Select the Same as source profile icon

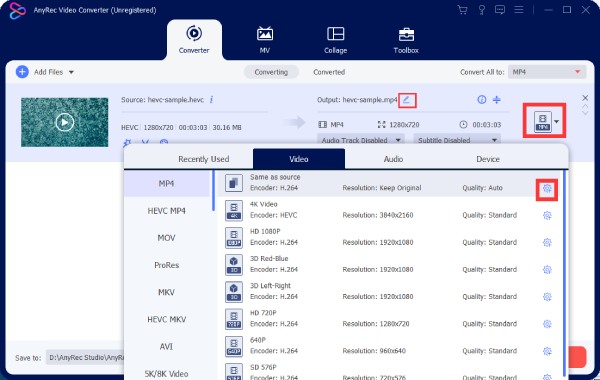point(234,183)
